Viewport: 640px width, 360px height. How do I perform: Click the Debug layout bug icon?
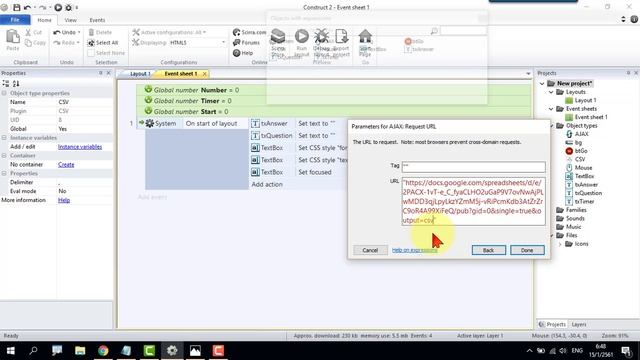pyautogui.click(x=322, y=36)
